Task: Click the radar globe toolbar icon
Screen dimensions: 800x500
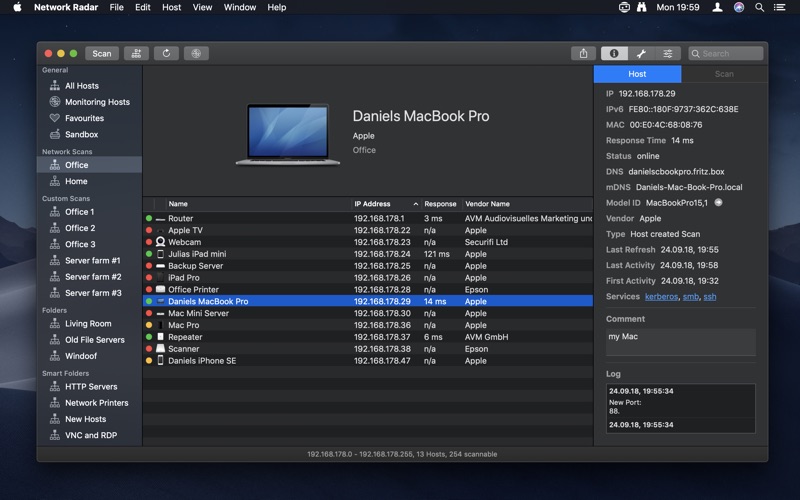Action: coord(196,53)
